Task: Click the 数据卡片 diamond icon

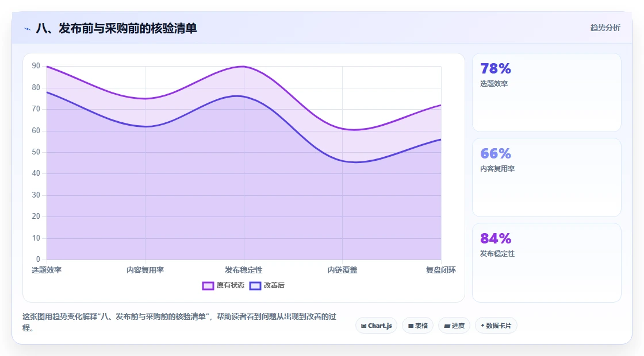Action: click(482, 326)
